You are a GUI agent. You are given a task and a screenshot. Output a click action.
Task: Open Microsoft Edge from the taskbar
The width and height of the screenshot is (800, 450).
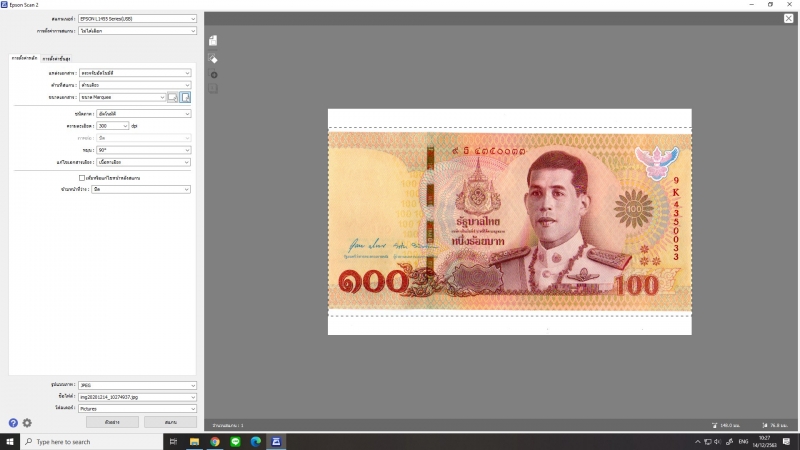point(256,442)
